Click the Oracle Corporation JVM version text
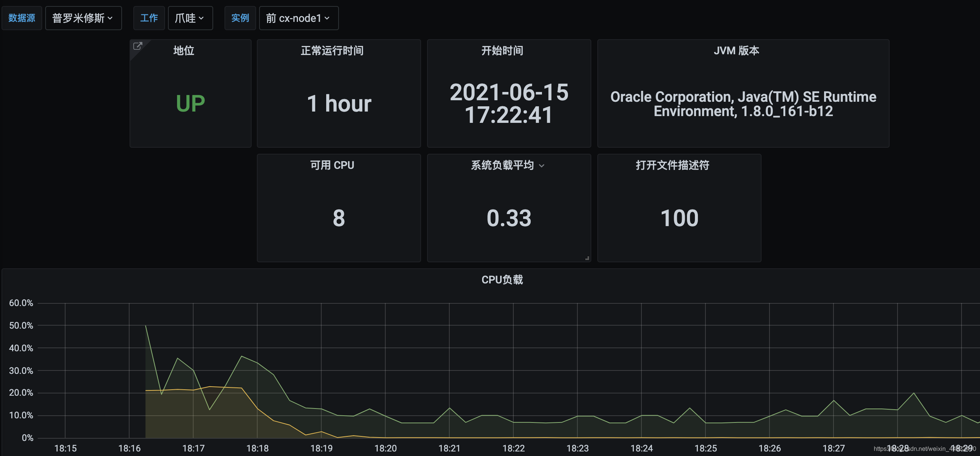Image resolution: width=980 pixels, height=456 pixels. click(x=743, y=104)
